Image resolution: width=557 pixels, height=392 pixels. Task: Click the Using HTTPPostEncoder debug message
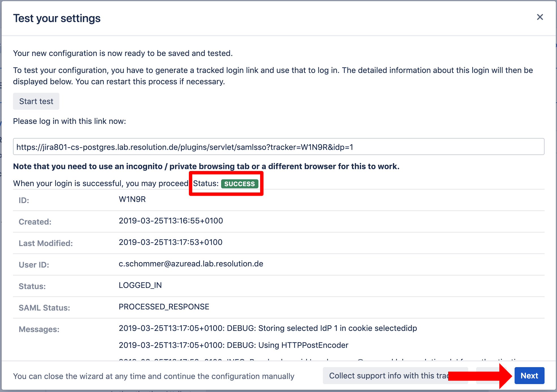click(234, 345)
